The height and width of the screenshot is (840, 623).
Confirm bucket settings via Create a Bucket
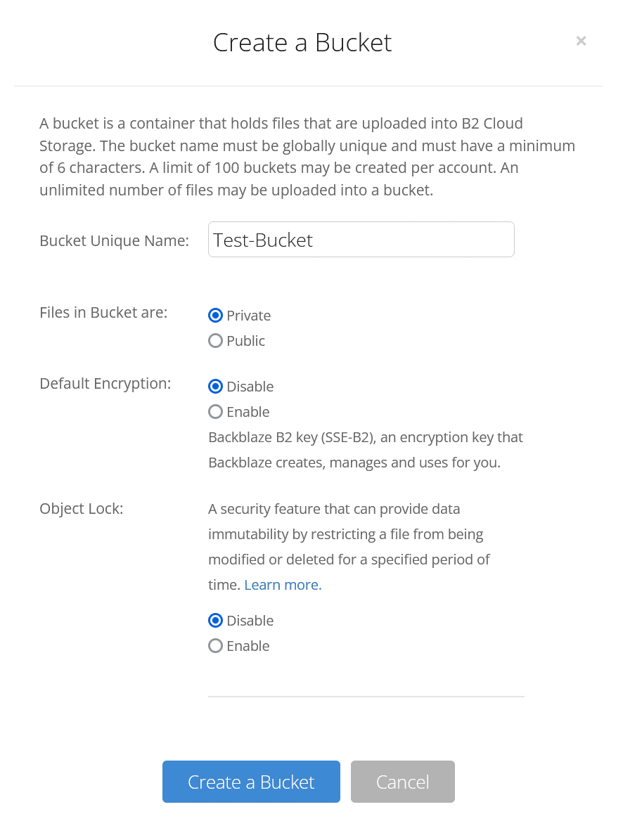251,781
